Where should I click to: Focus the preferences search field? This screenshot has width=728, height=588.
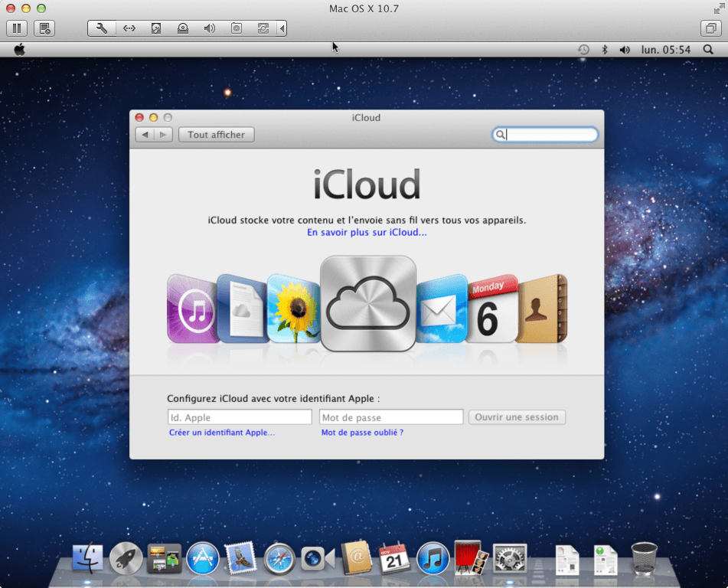pos(545,135)
